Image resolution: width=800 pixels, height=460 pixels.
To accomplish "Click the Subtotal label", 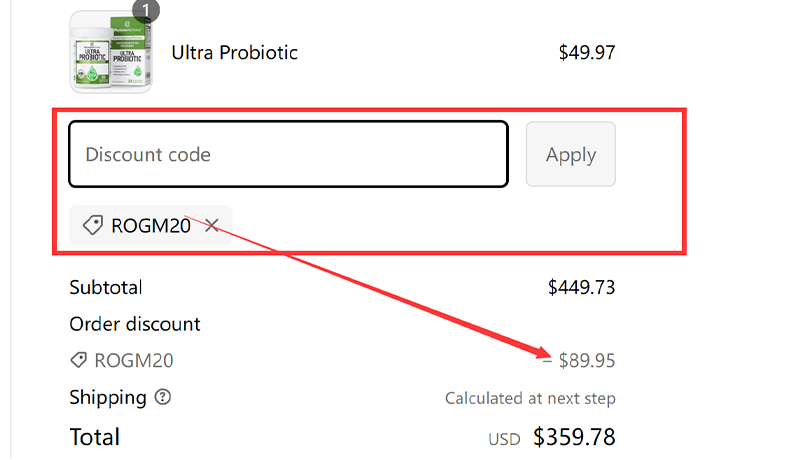I will [x=105, y=288].
